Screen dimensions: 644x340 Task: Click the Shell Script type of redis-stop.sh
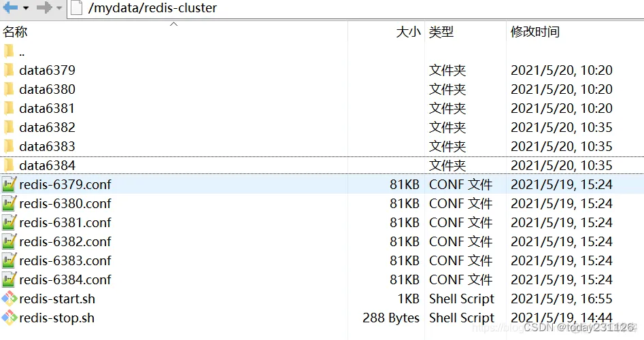[462, 318]
